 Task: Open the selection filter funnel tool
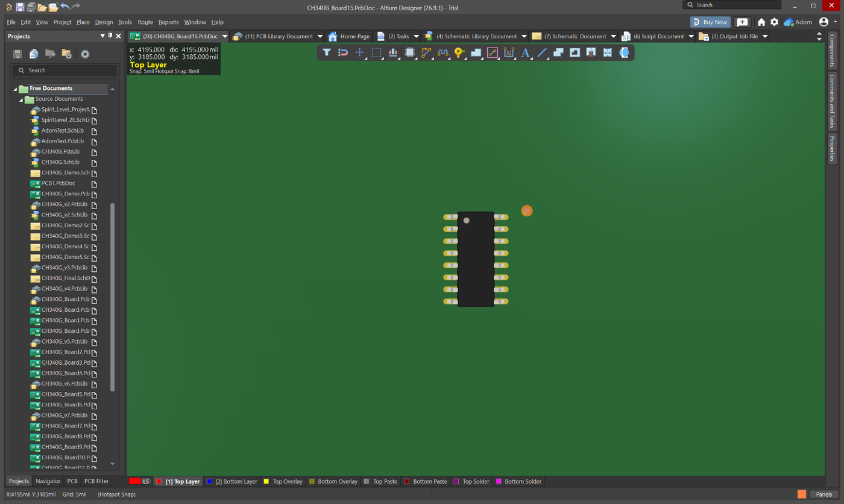pyautogui.click(x=327, y=52)
